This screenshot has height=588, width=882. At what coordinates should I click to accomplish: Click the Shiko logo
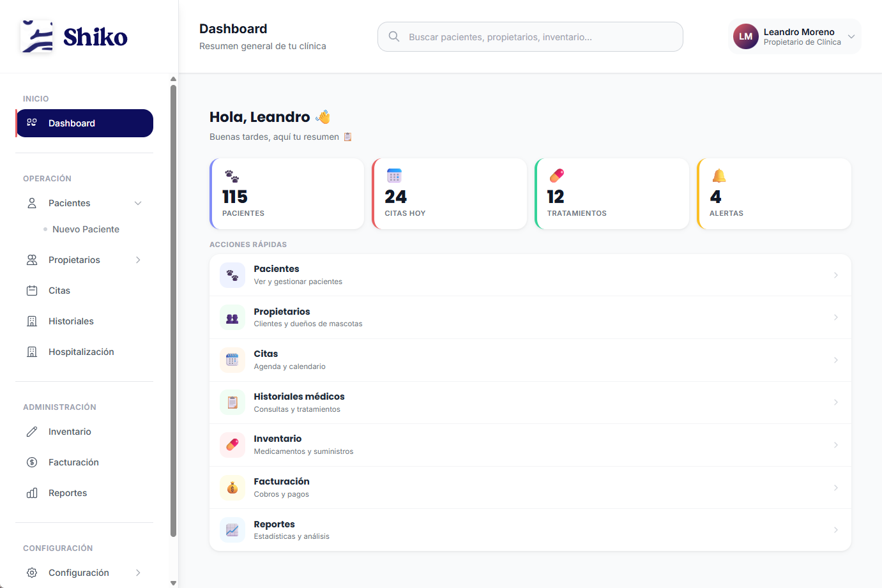73,36
